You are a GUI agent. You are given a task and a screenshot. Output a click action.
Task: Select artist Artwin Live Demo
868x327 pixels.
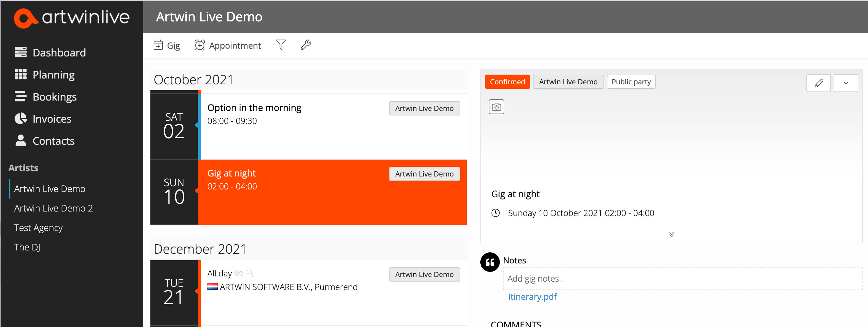(x=50, y=189)
